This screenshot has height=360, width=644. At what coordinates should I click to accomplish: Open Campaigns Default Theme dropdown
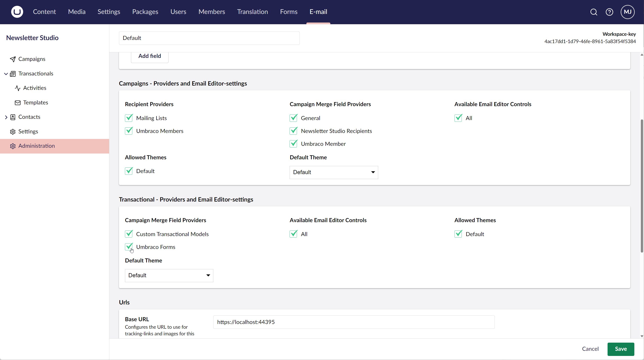coord(334,172)
